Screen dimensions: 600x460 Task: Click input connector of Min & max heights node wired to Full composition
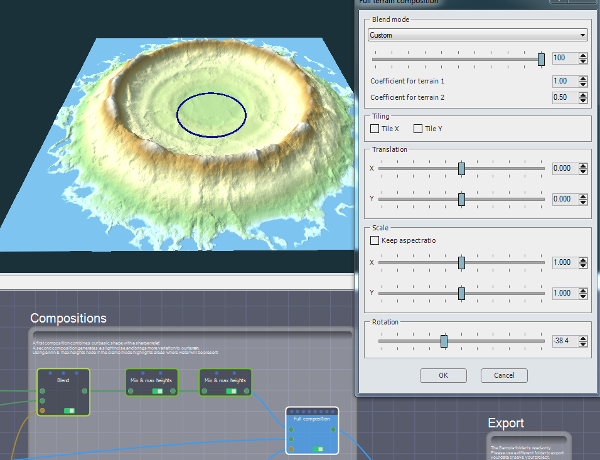[204, 391]
